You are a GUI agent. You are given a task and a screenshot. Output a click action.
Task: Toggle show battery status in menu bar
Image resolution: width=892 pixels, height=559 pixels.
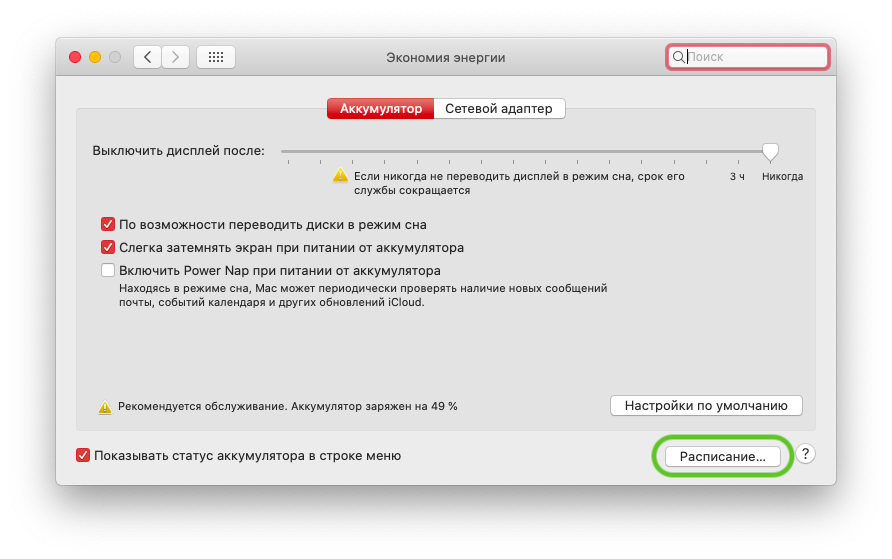pyautogui.click(x=83, y=455)
